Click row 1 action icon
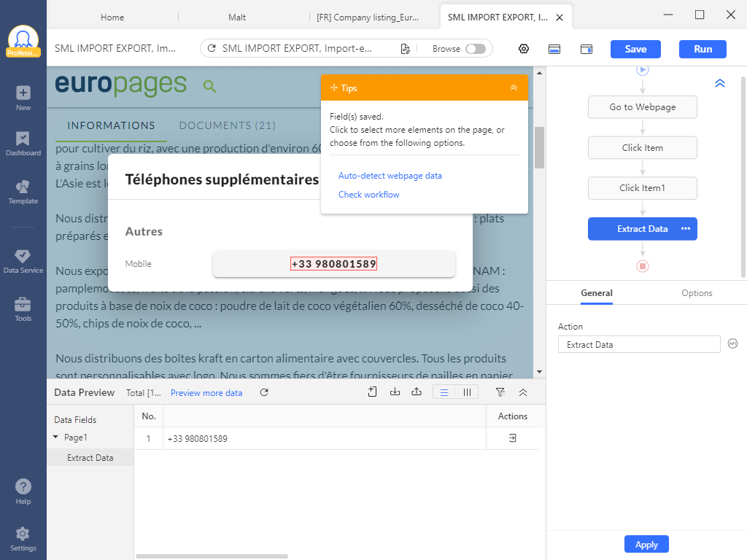This screenshot has height=560, width=747. [x=513, y=438]
